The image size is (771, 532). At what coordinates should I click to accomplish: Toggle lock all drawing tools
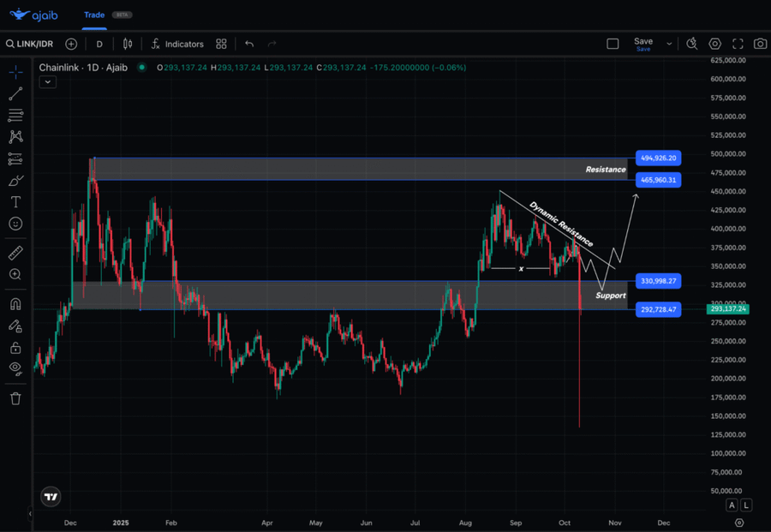click(15, 348)
